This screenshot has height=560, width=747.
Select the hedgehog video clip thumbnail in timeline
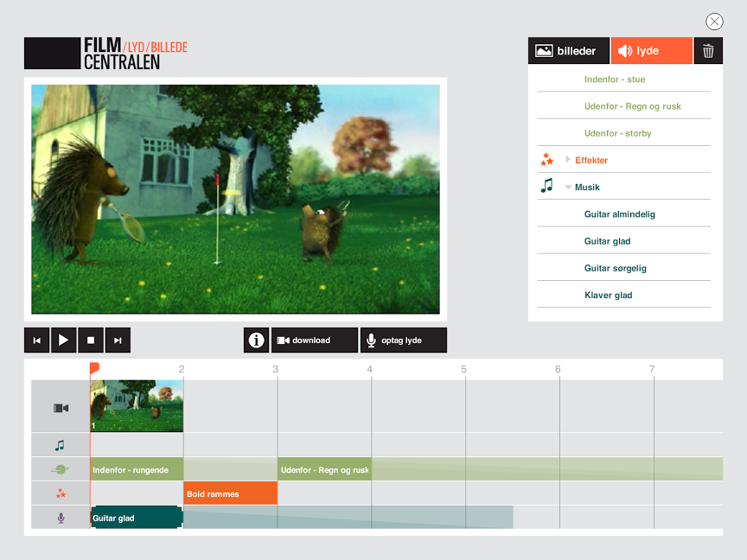pyautogui.click(x=137, y=405)
